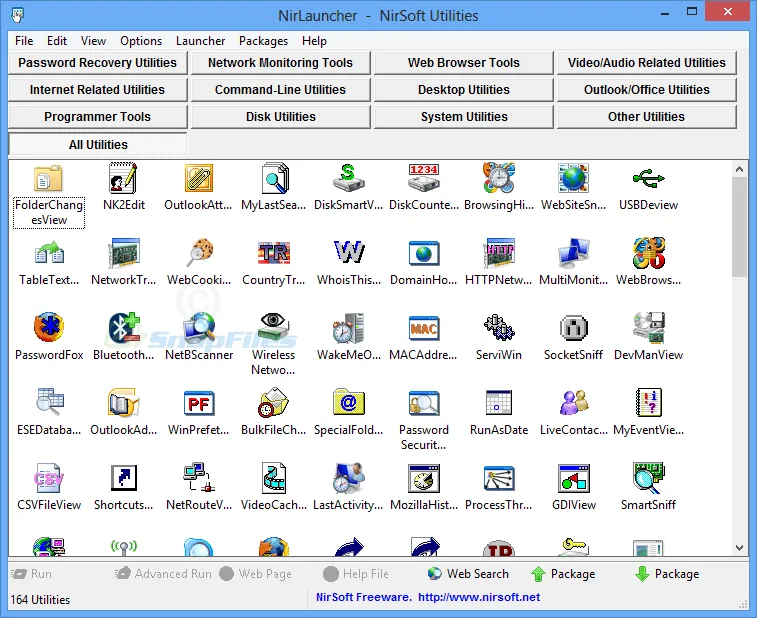Open the Launcher menu
Viewport: 757px width, 618px height.
[x=200, y=41]
